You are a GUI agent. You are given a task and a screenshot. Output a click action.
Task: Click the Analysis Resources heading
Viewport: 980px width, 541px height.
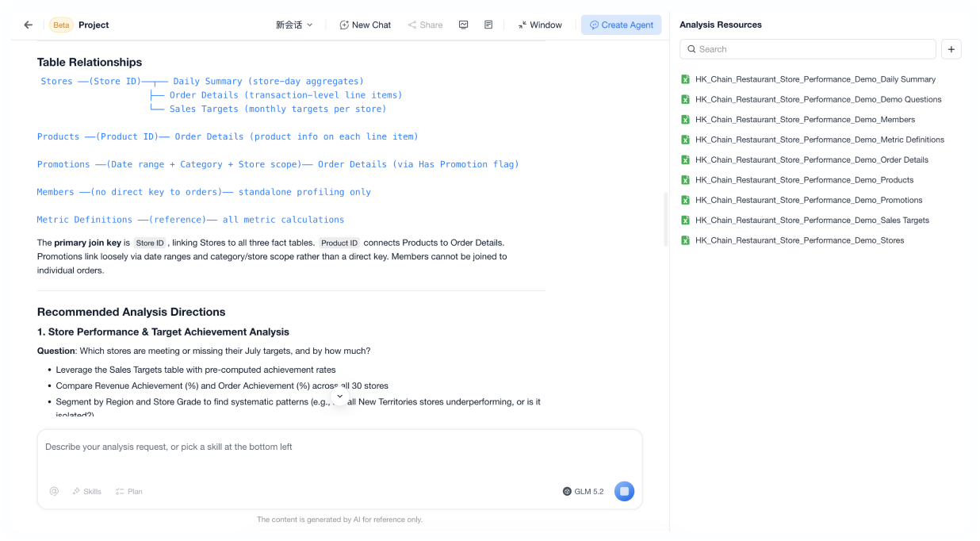pyautogui.click(x=721, y=25)
